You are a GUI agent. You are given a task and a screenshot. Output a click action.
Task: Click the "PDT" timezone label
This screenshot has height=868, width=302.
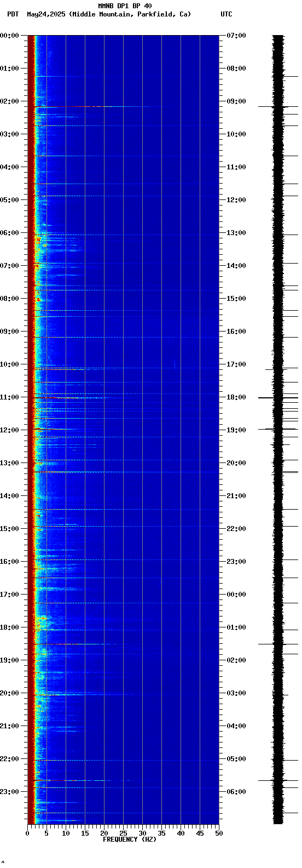13,14
